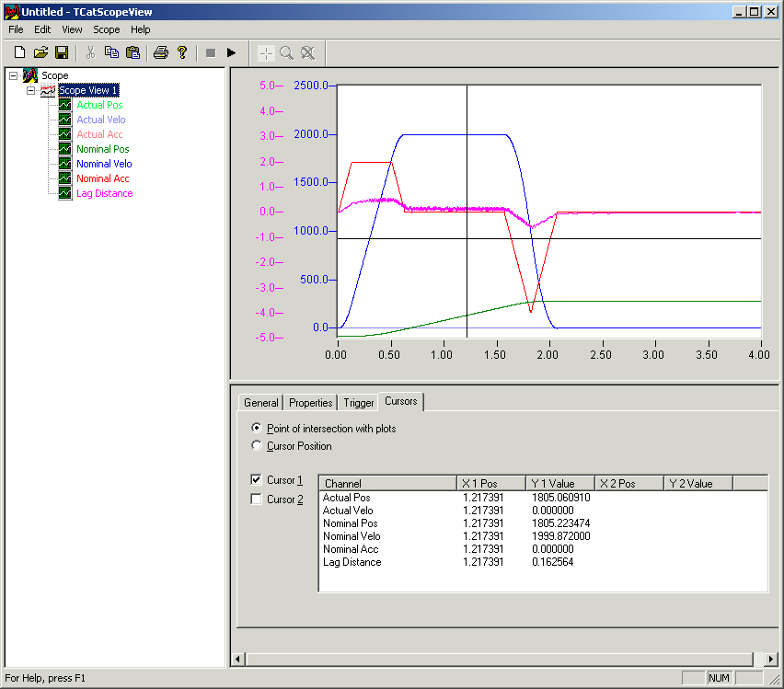Click the Print toolbar icon
Image resolution: width=784 pixels, height=689 pixels.
[160, 52]
